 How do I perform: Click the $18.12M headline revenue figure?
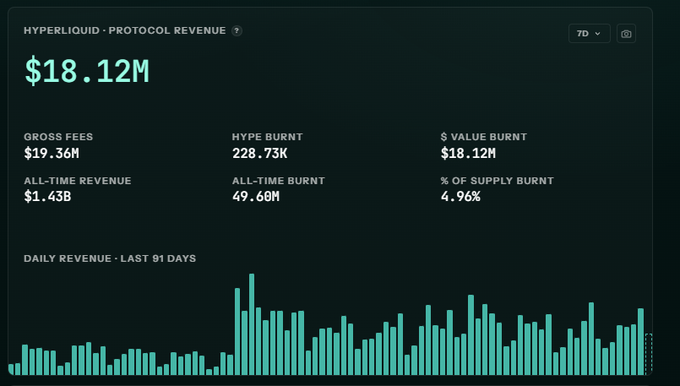(87, 71)
